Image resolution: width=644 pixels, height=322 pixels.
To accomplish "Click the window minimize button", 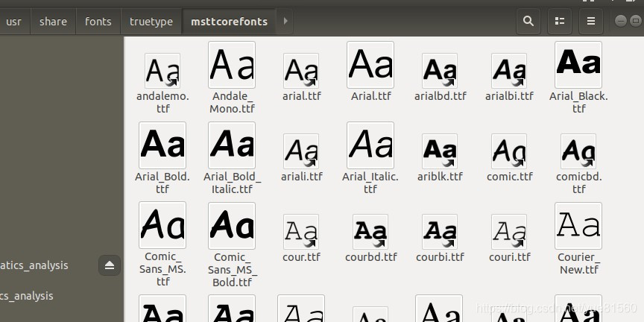I will pos(621,21).
